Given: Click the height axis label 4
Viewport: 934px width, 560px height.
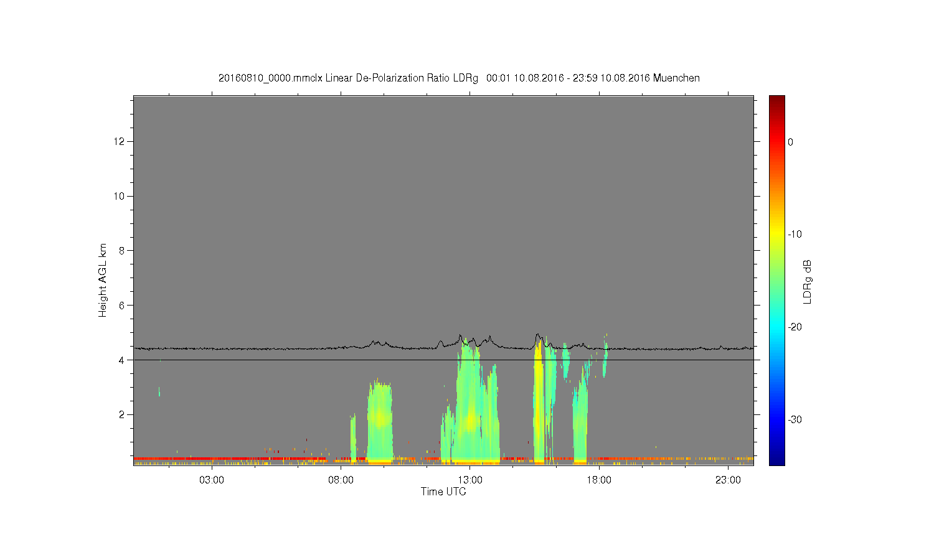Looking at the screenshot, I should pyautogui.click(x=123, y=360).
